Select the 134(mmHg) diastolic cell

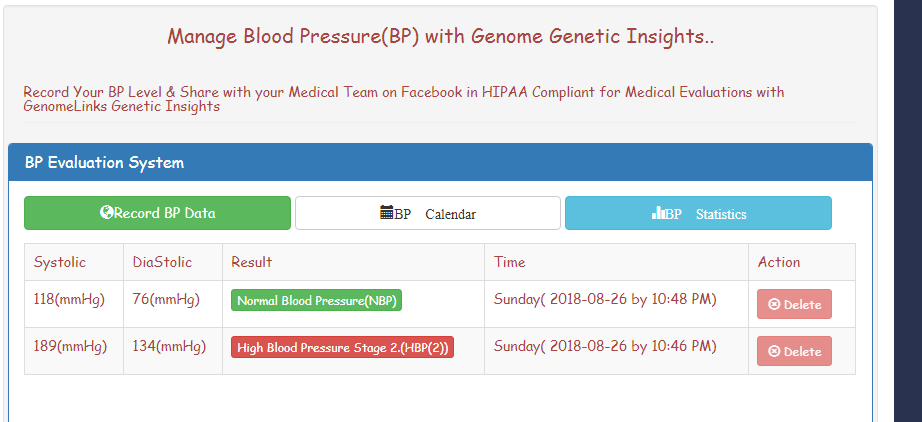(x=169, y=346)
